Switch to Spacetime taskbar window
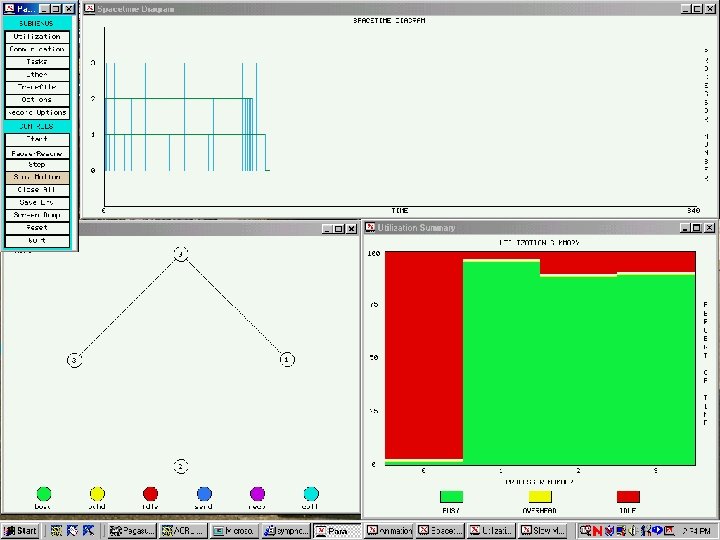This screenshot has height=540, width=720. tap(441, 531)
